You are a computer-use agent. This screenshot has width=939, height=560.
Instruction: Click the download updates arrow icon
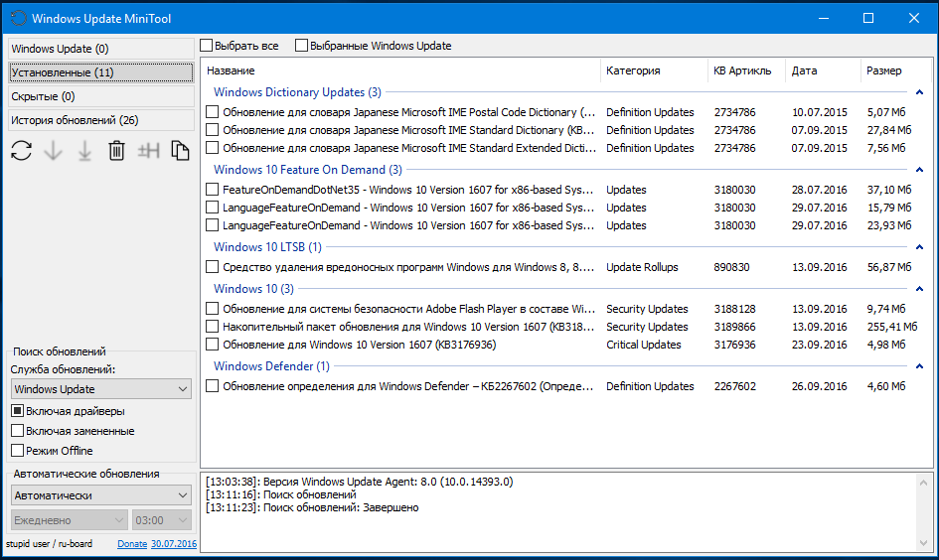coord(54,151)
